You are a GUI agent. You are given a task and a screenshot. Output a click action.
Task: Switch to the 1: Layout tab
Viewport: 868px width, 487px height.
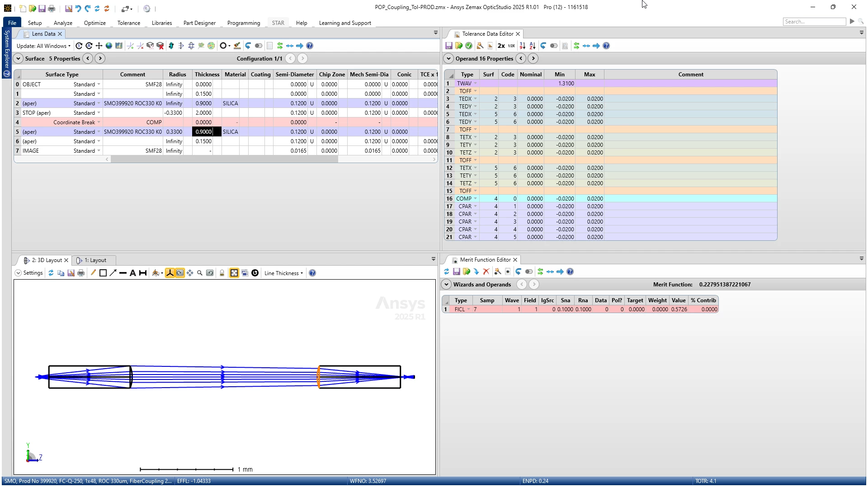pos(95,260)
